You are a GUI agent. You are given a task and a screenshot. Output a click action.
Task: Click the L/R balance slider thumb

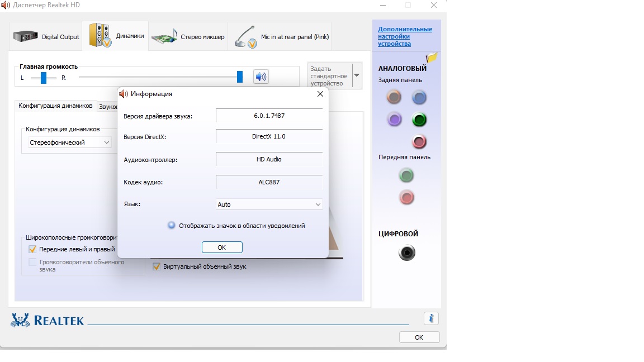click(44, 78)
